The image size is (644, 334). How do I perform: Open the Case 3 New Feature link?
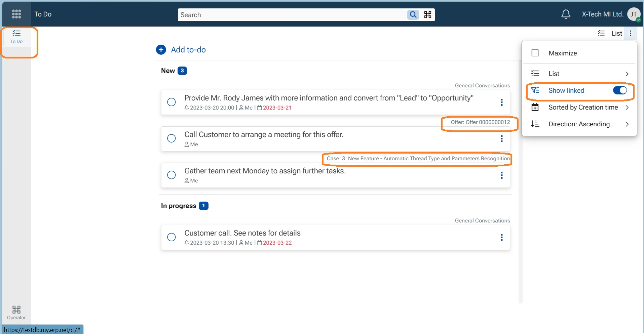(418, 159)
